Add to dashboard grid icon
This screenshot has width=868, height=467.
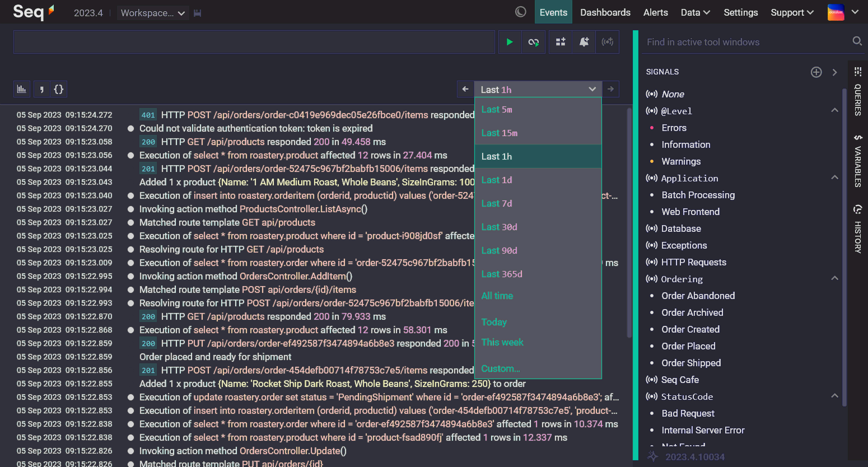(561, 42)
